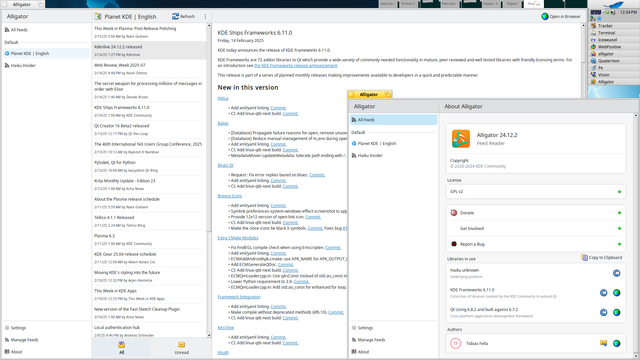This screenshot has height=360, width=640.
Task: Open the about icon for KDE Frameworks 6.11.0
Action: [603, 293]
